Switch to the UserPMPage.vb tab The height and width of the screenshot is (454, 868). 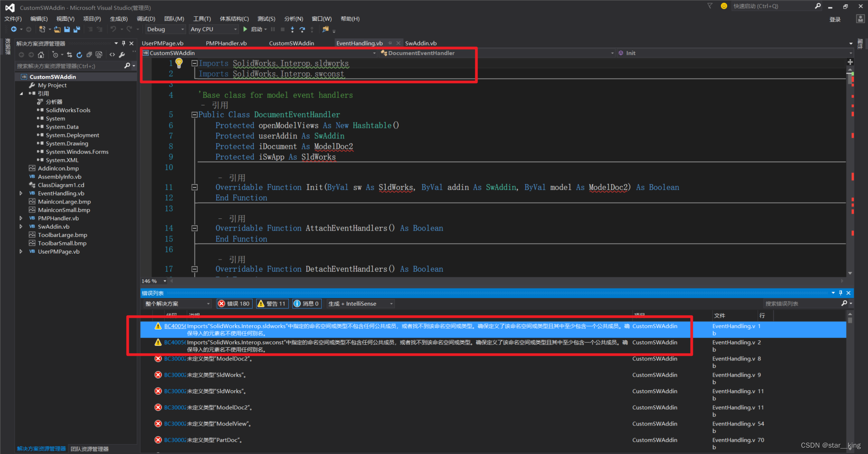coord(162,43)
